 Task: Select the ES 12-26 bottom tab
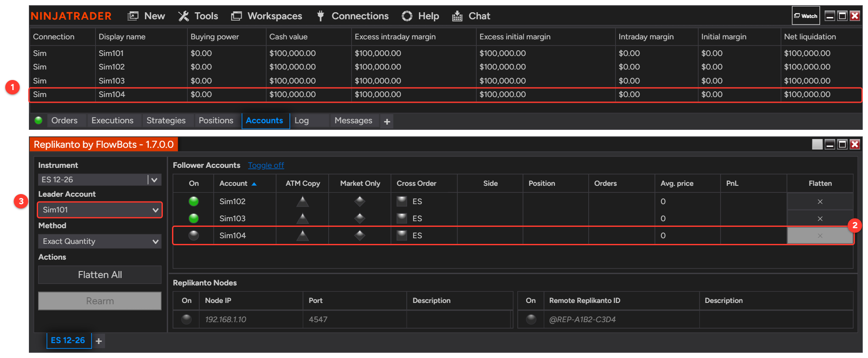point(68,341)
